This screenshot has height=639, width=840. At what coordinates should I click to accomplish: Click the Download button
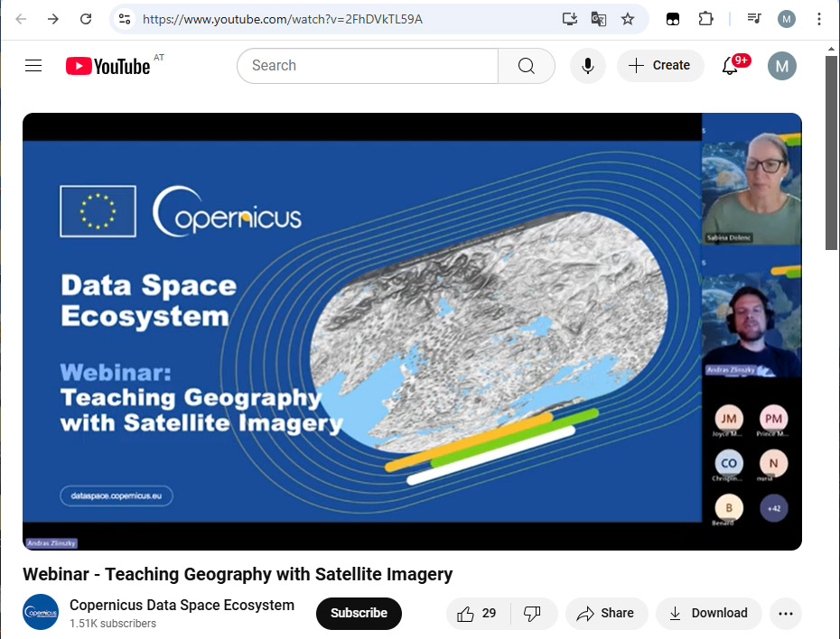(x=708, y=614)
